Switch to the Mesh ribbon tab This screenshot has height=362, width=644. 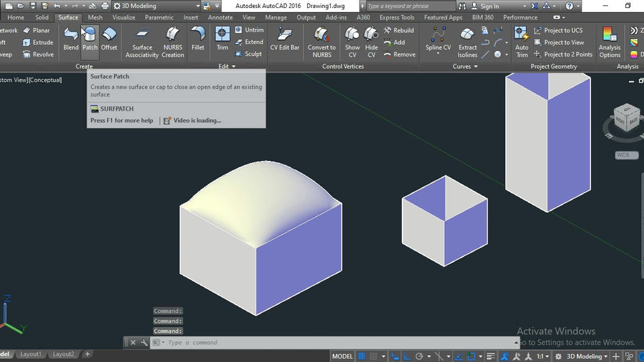[95, 17]
